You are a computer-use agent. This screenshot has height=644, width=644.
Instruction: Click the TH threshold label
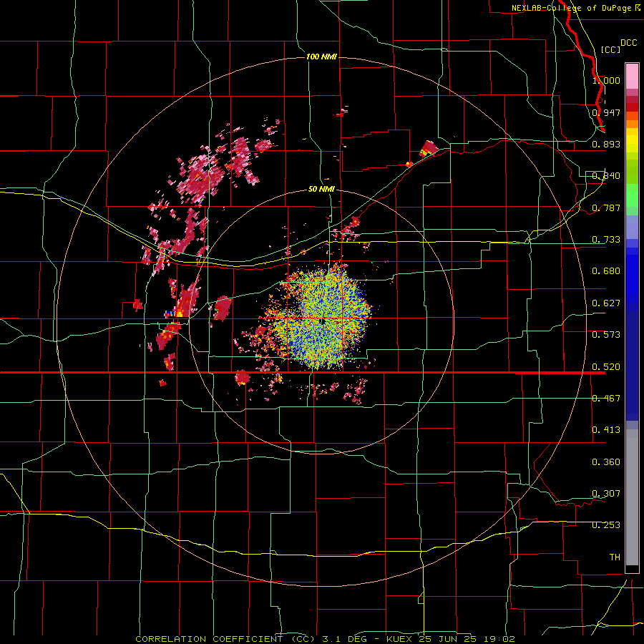pos(615,557)
